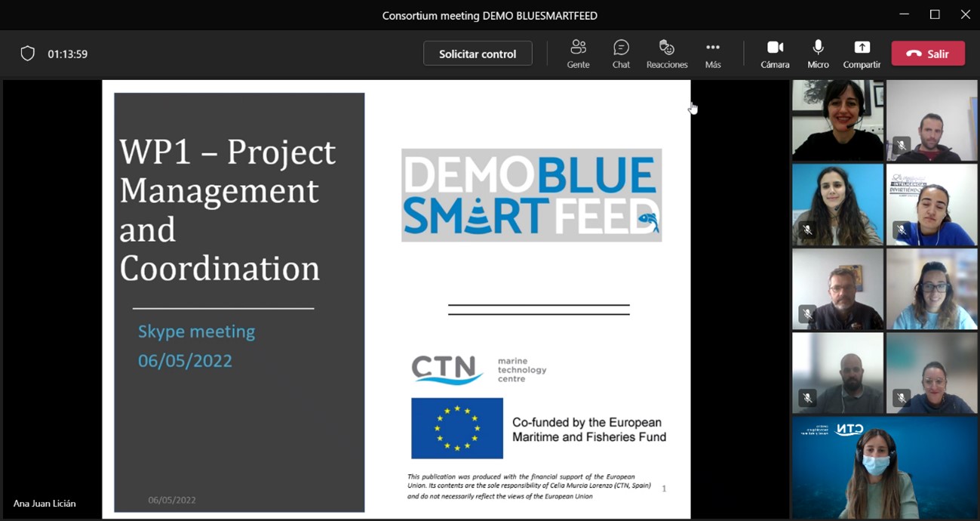Leave the meeting with Salir button
This screenshot has width=980, height=521.
click(928, 54)
